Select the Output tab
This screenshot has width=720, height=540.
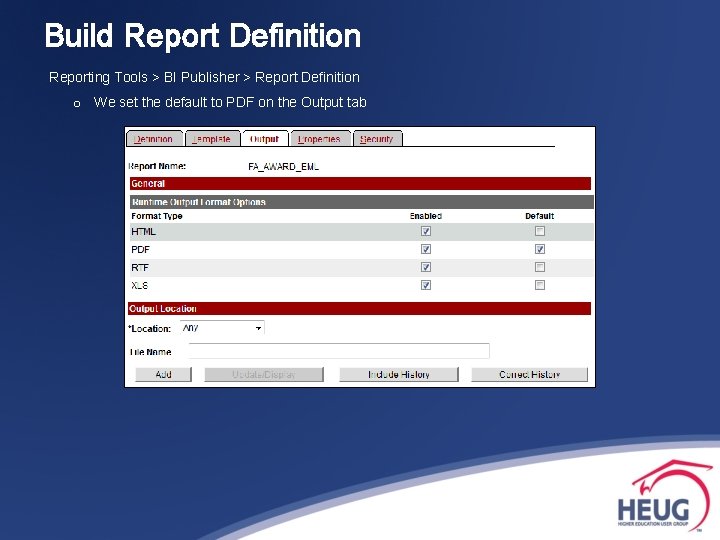pyautogui.click(x=264, y=139)
